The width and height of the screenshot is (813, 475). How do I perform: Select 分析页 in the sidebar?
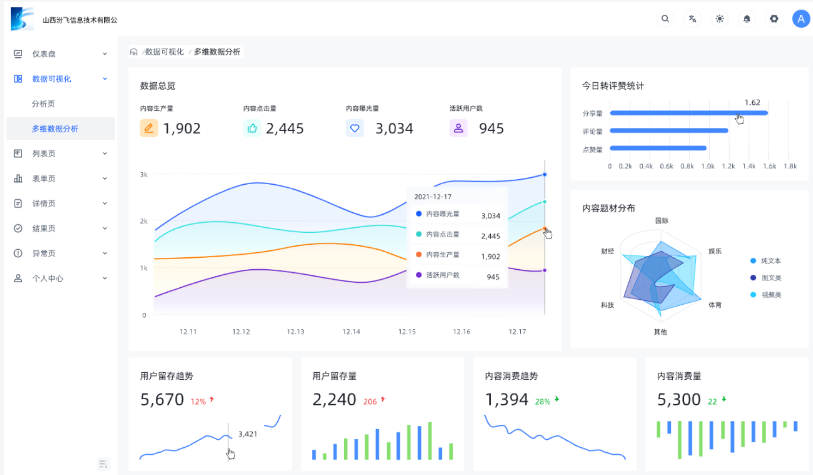tap(44, 103)
